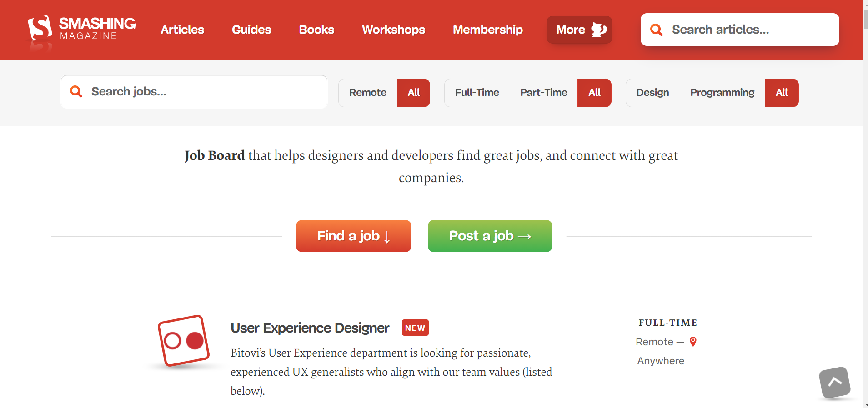Open the User Experience Designer listing

point(310,328)
